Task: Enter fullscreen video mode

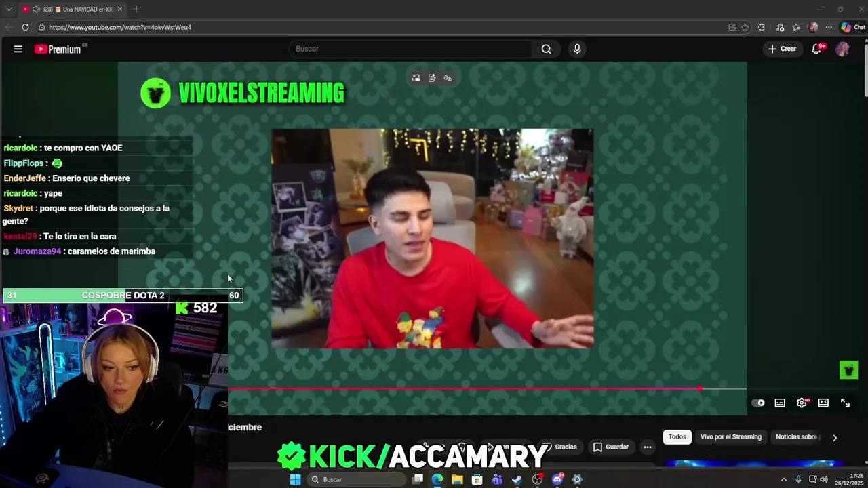Action: [845, 403]
